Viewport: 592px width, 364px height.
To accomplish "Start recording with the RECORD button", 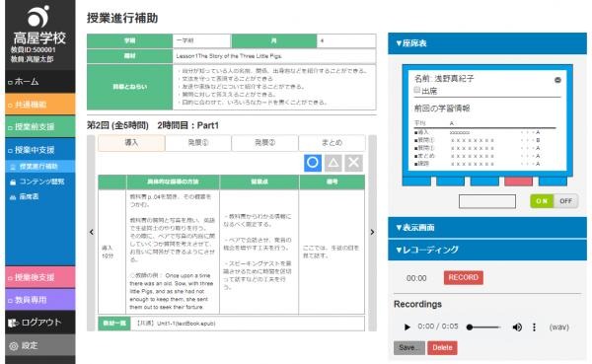I will (464, 277).
